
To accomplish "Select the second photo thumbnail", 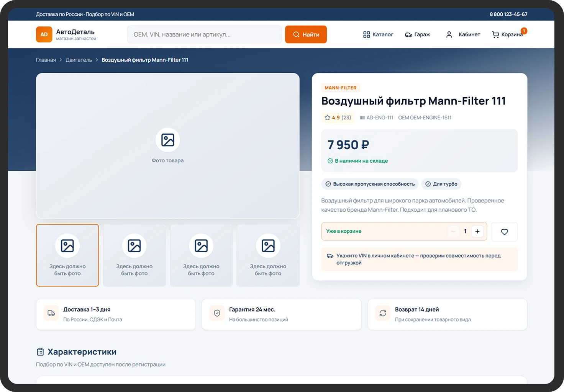I will [134, 255].
